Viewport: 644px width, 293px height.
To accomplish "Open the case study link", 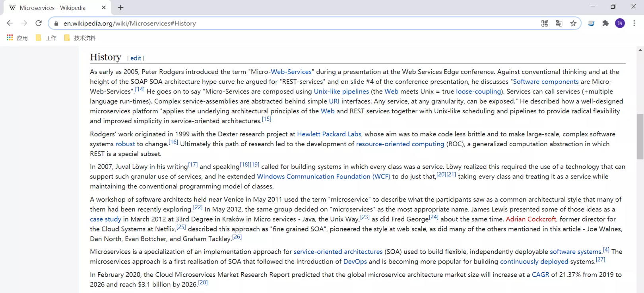I will click(x=105, y=219).
